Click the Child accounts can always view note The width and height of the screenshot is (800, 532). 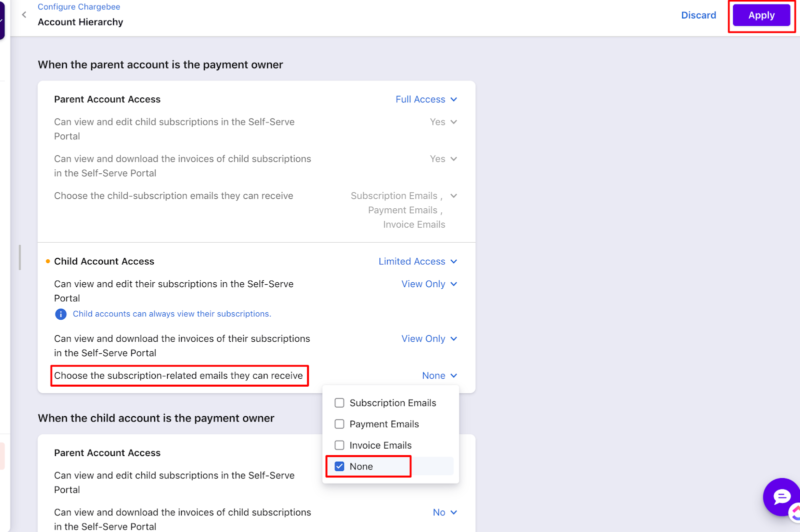coord(172,314)
